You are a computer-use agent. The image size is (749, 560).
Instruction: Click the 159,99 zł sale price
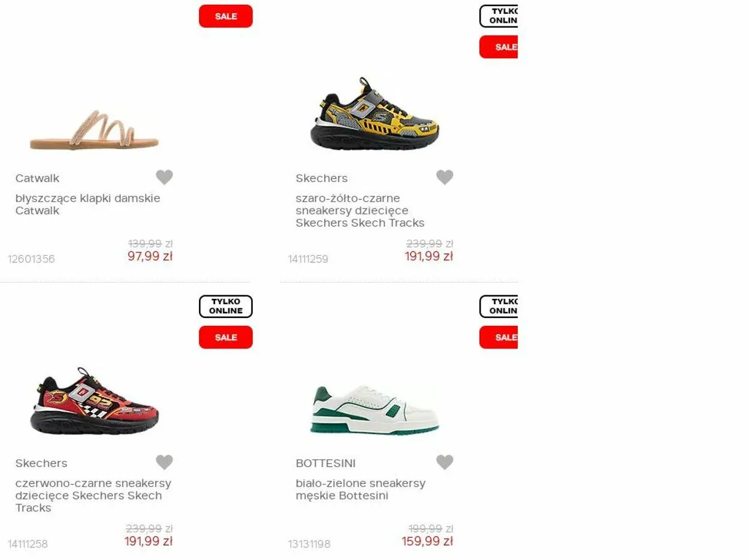(427, 541)
